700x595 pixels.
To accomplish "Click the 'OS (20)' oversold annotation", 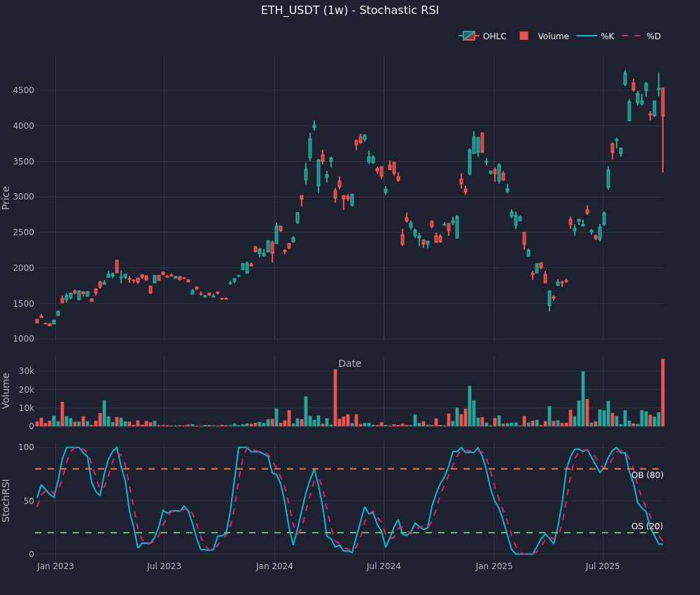I will (x=647, y=526).
